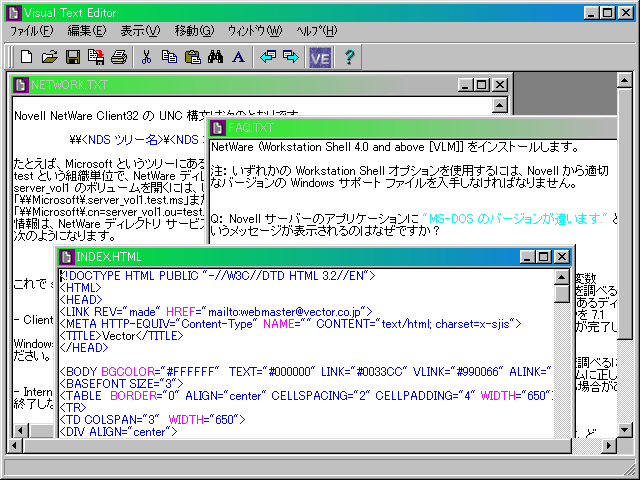Viewport: 640px width, 480px height.
Task: Click the INDEX.HTML scrollbar up arrow
Action: (562, 278)
